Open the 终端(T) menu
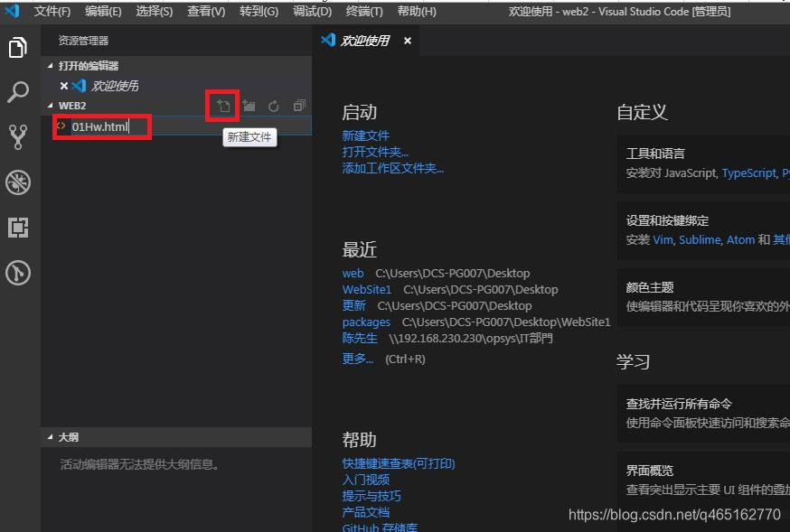The image size is (790, 532). (365, 12)
